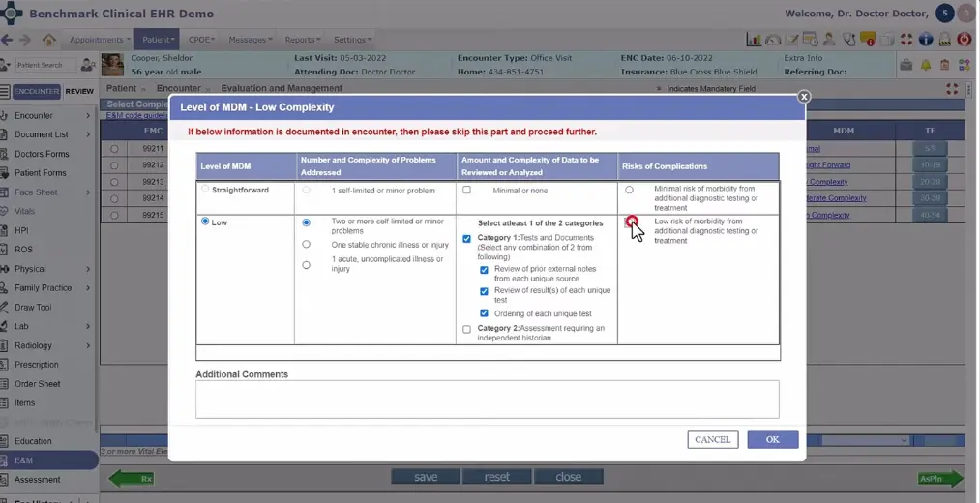This screenshot has width=980, height=503.
Task: Open the CPOE dropdown menu
Action: pyautogui.click(x=201, y=40)
